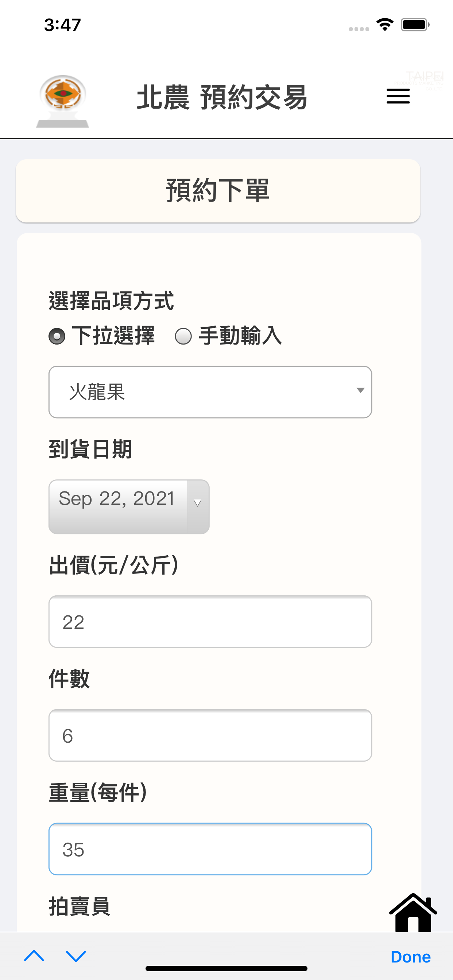Tap the 北農 logo icon

pos(63,101)
